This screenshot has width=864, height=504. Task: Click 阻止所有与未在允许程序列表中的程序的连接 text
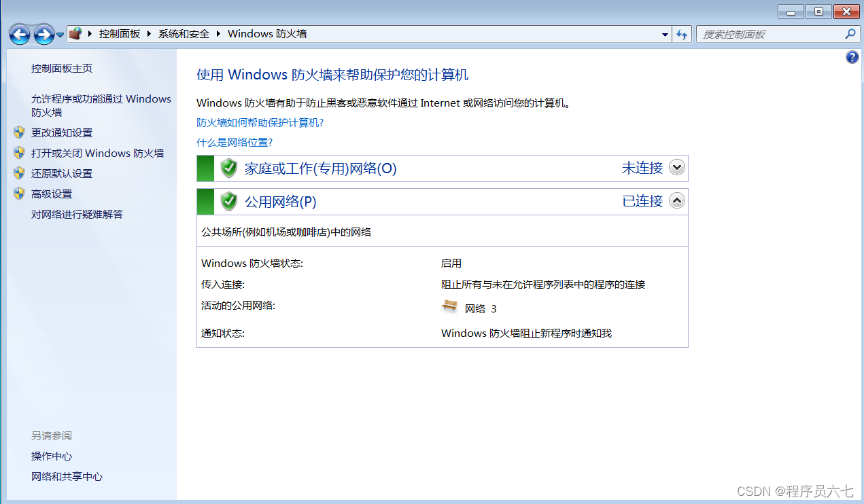coord(543,285)
